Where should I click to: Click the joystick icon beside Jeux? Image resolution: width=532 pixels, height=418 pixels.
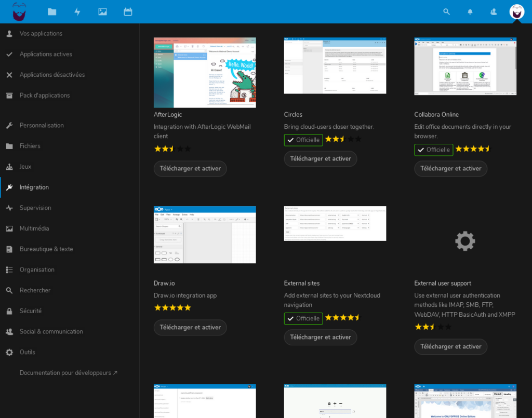[9, 167]
